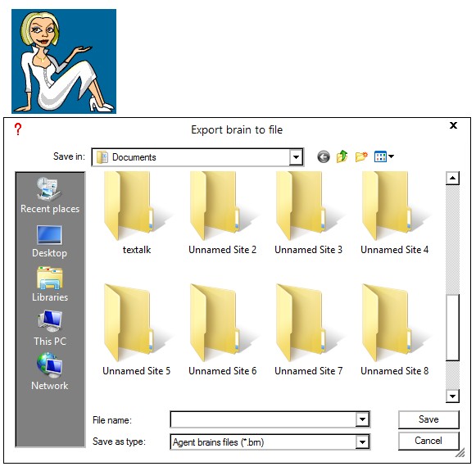The image size is (476, 471).
Task: Open Libraries from the sidebar
Action: (50, 284)
